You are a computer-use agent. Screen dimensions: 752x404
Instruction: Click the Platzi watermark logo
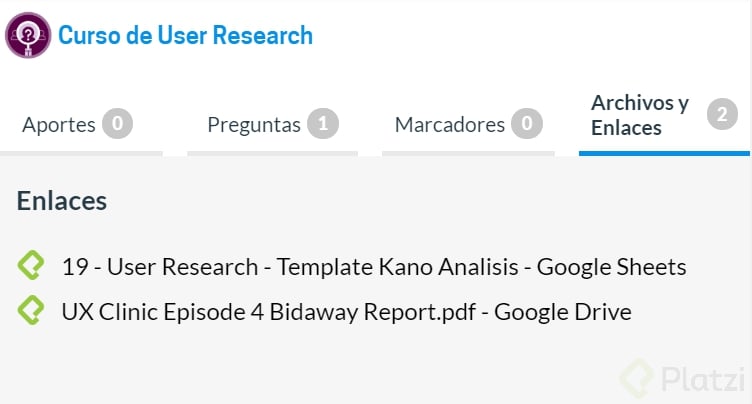click(683, 379)
